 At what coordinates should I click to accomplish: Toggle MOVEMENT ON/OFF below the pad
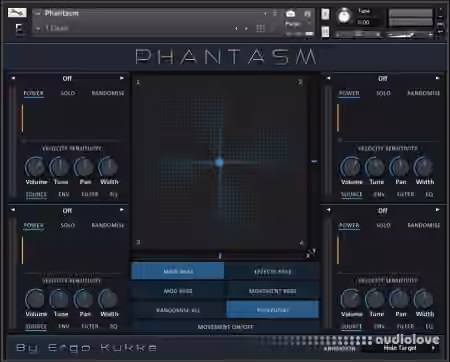tap(225, 327)
